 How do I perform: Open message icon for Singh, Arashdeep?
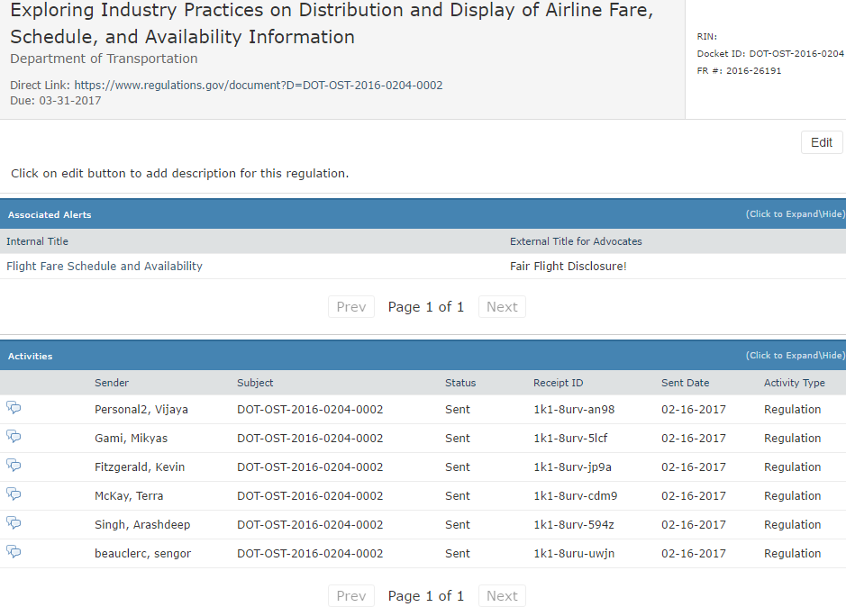[14, 522]
